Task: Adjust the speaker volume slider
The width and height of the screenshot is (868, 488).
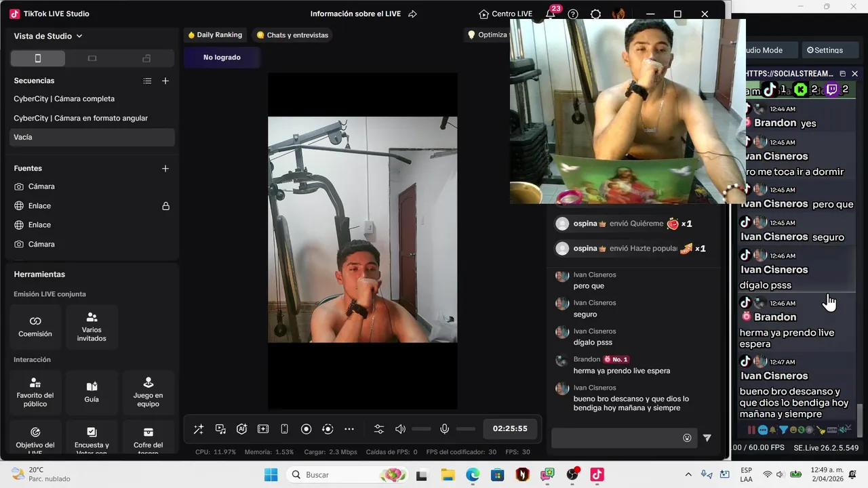Action: (x=421, y=429)
